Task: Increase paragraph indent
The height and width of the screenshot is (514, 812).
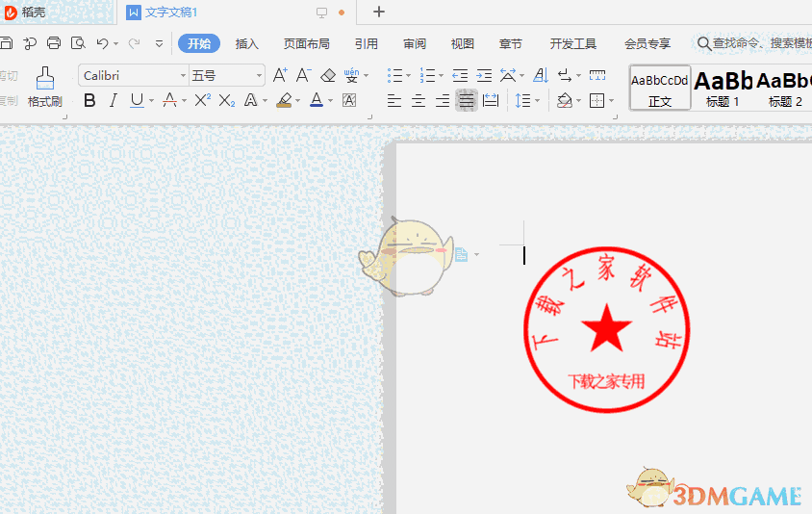Action: click(x=484, y=76)
